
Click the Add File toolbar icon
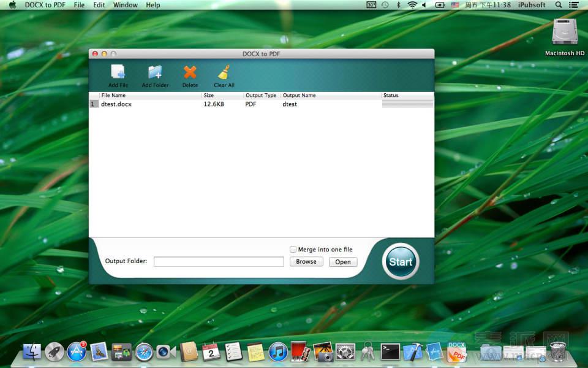pyautogui.click(x=118, y=73)
